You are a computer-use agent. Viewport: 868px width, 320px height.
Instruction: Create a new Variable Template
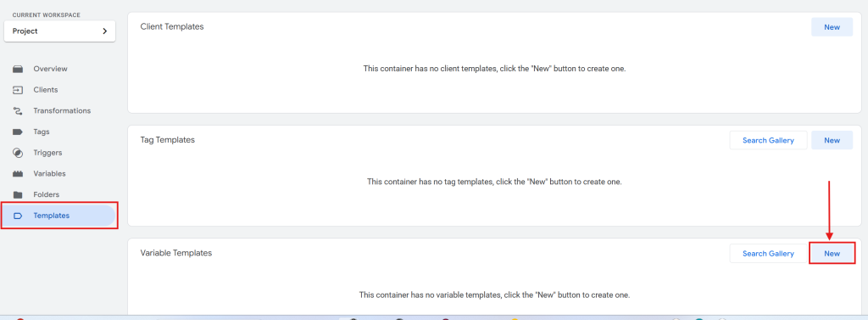pyautogui.click(x=832, y=254)
